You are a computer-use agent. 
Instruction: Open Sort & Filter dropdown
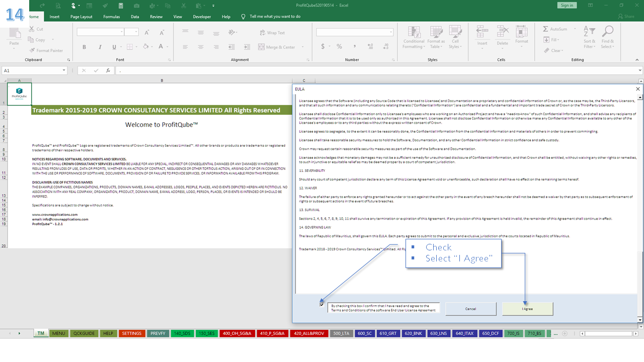coord(589,38)
